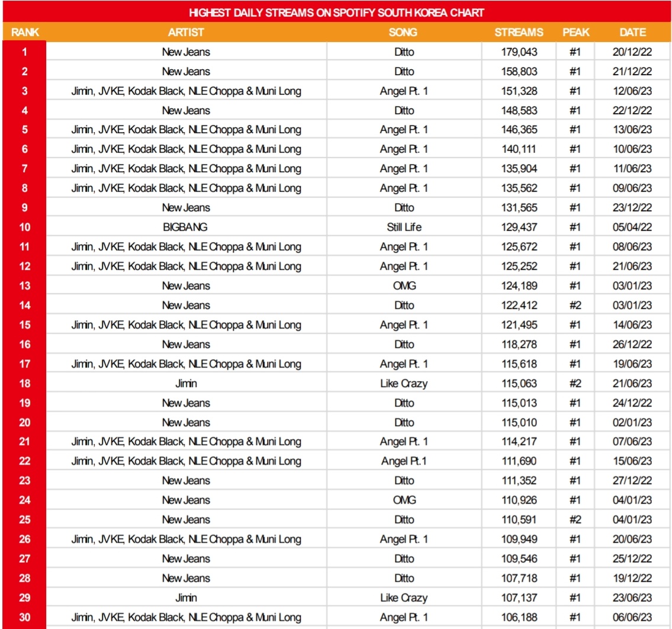Select the stream value 109,546
Viewport: 672px width, 629px height.
click(x=519, y=559)
